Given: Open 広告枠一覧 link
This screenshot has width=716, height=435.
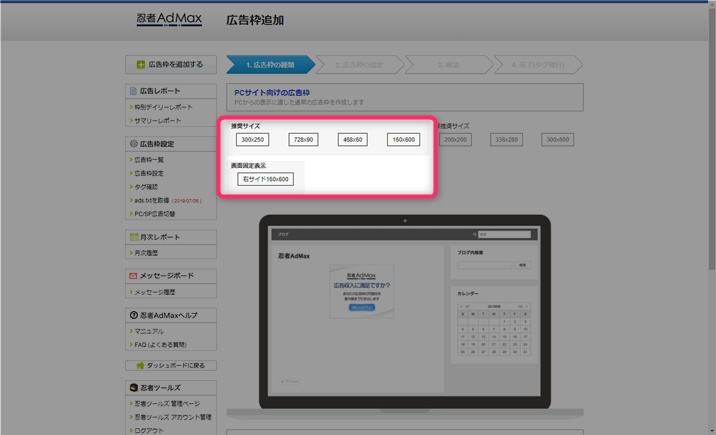Looking at the screenshot, I should click(x=149, y=160).
